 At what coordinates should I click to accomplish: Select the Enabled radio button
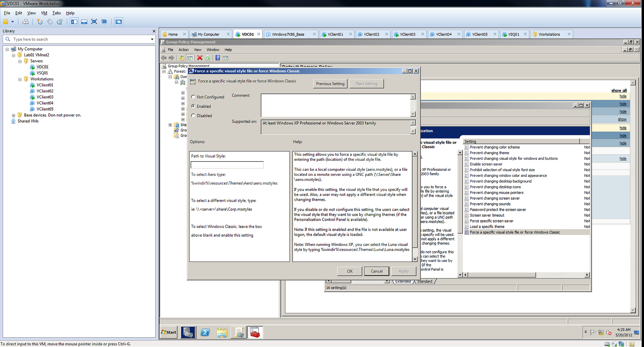pos(193,106)
